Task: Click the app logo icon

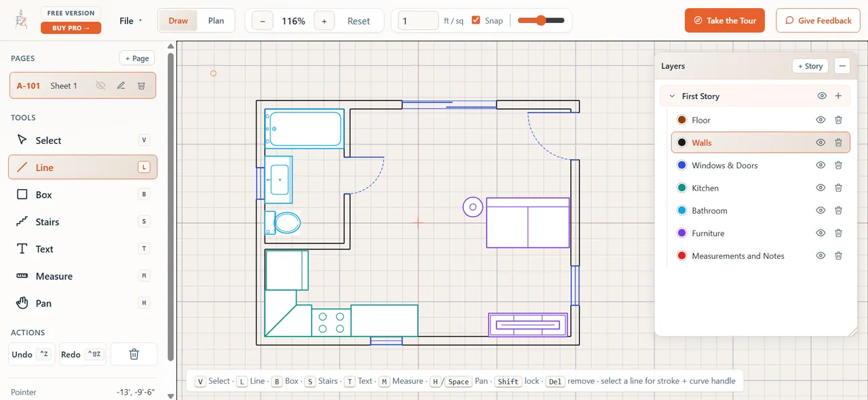Action: click(x=21, y=20)
